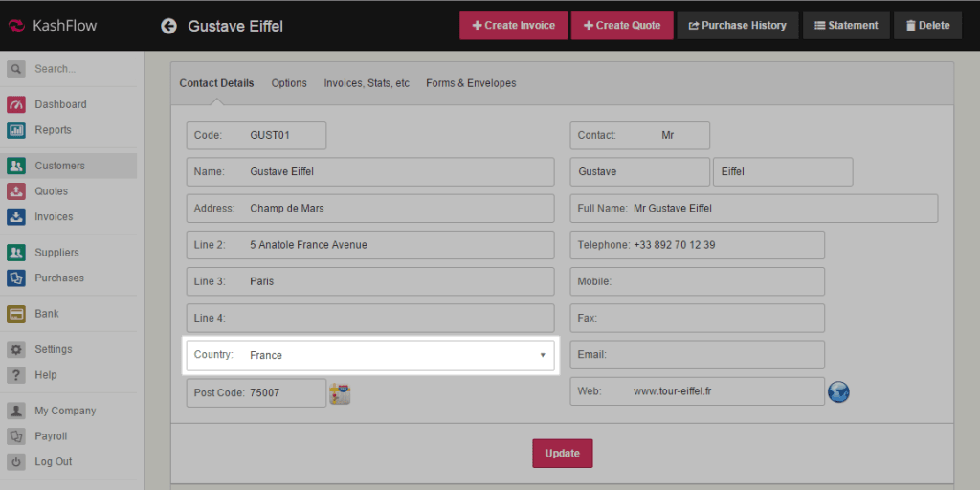
Task: Click the Create Quote button
Action: [622, 26]
